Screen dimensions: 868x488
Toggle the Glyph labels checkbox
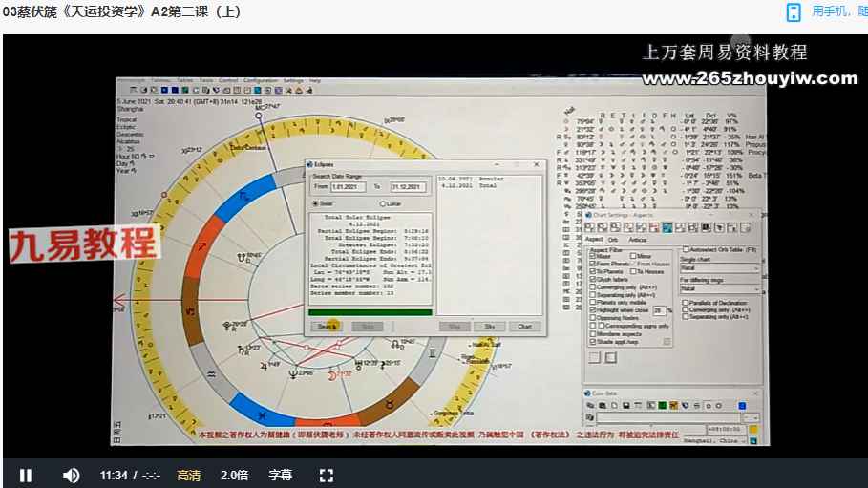coord(593,280)
